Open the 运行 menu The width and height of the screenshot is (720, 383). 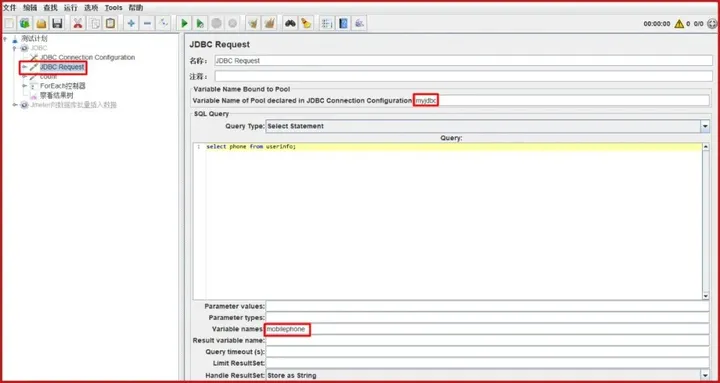pos(71,8)
